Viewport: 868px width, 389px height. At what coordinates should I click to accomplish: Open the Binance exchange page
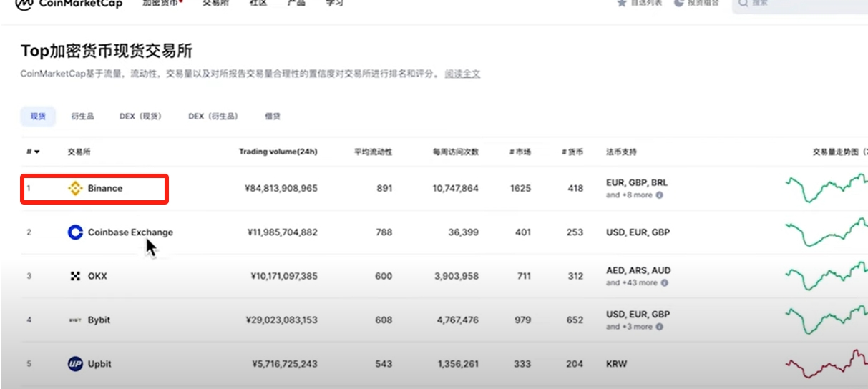[105, 189]
